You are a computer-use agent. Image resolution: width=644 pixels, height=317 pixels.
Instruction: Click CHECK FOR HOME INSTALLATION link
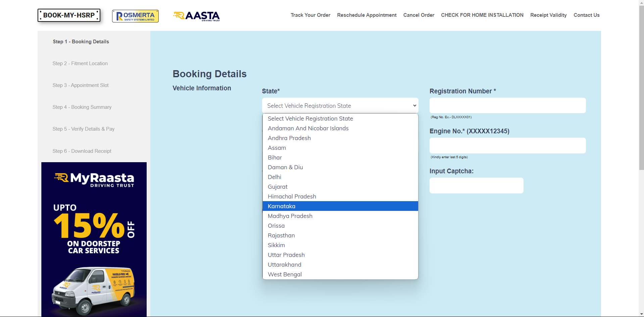tap(482, 15)
